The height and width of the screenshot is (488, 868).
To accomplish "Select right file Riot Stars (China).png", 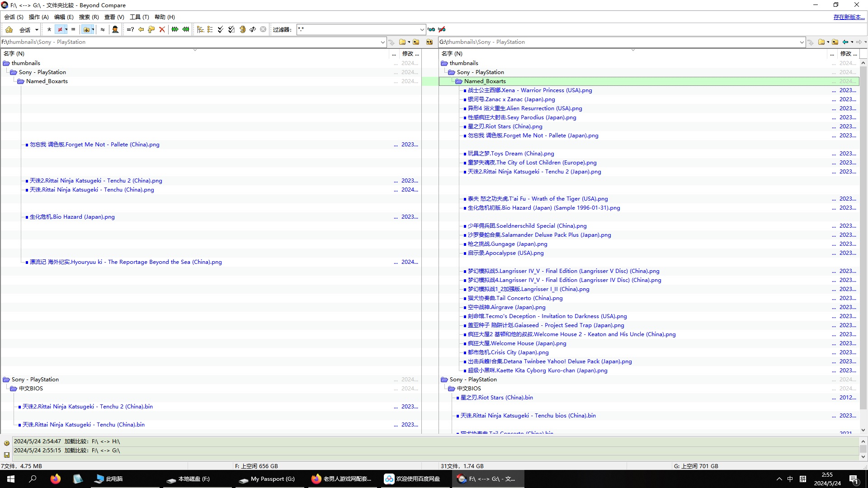I will click(x=505, y=127).
